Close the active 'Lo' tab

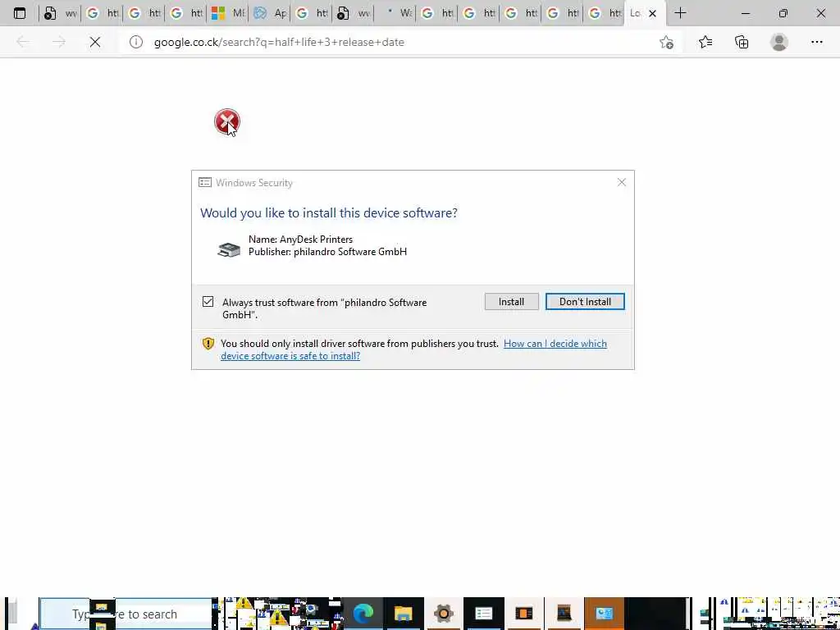[652, 13]
